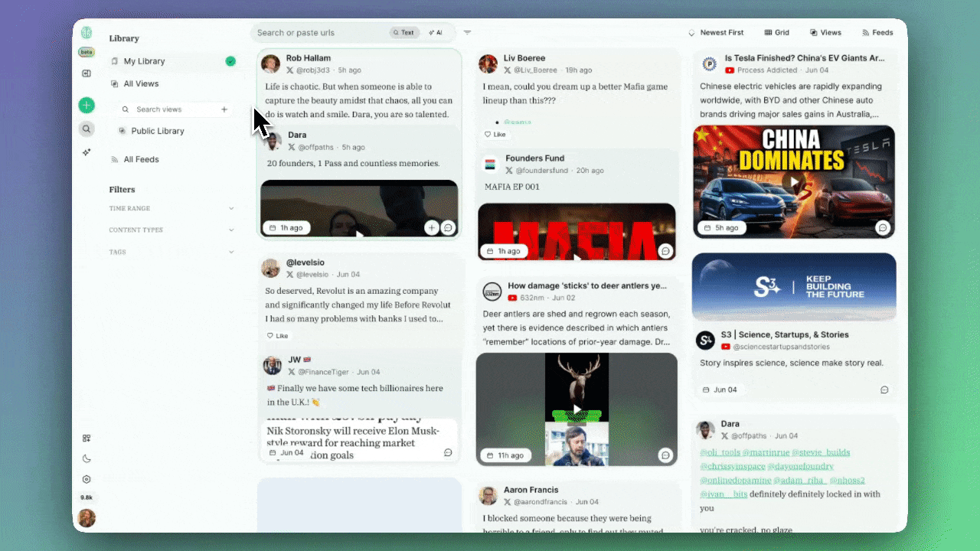Open comments on S3 Science Startups card
This screenshot has width=980, height=551.
pos(884,390)
